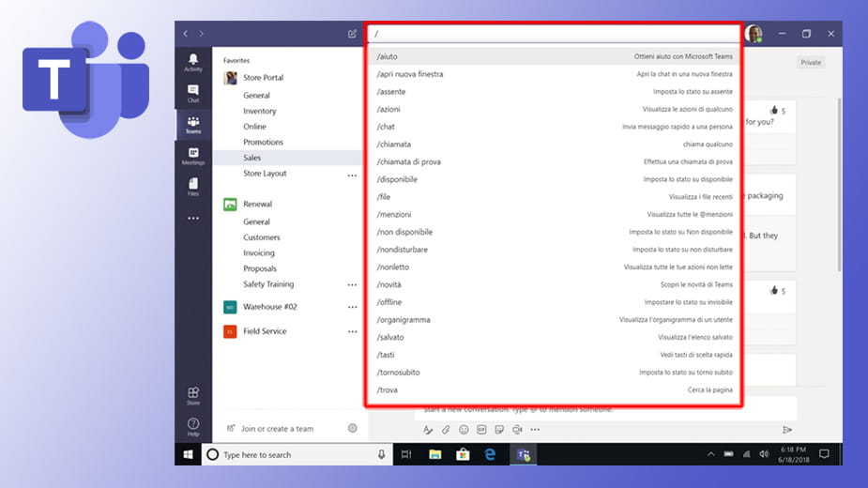Click the Renewal team avatar
Image resolution: width=868 pixels, height=488 pixels.
click(230, 204)
